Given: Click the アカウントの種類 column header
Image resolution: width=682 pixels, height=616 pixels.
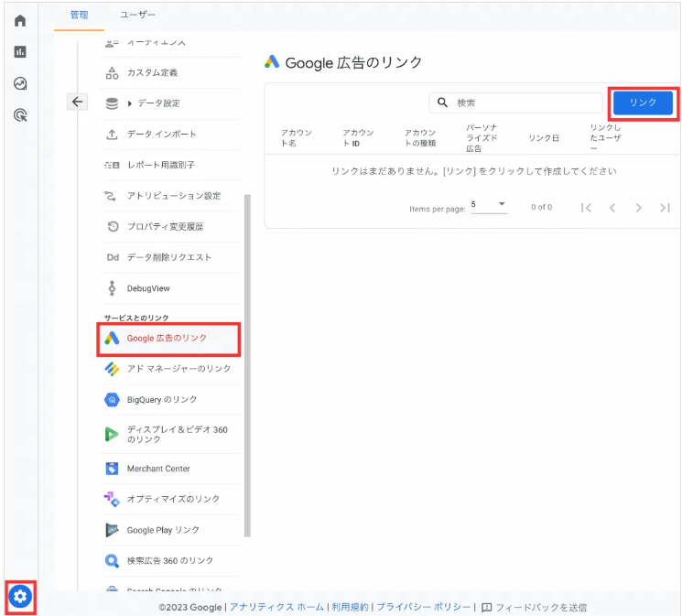Looking at the screenshot, I should click(x=420, y=138).
